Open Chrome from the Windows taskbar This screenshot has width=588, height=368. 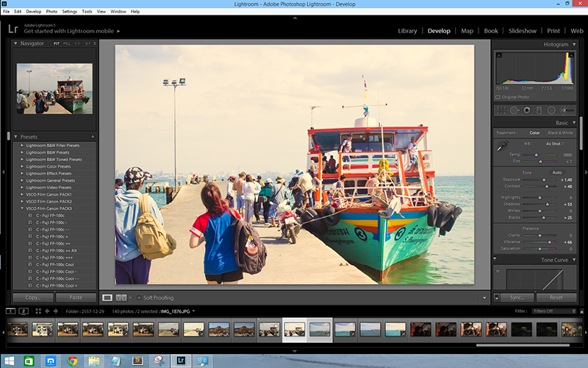coord(73,361)
